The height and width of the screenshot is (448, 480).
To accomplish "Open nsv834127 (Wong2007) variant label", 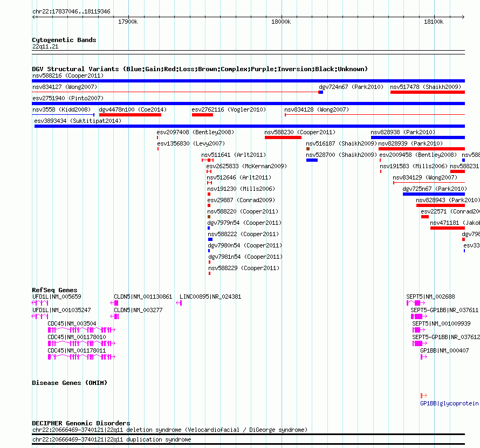I will pos(65,87).
